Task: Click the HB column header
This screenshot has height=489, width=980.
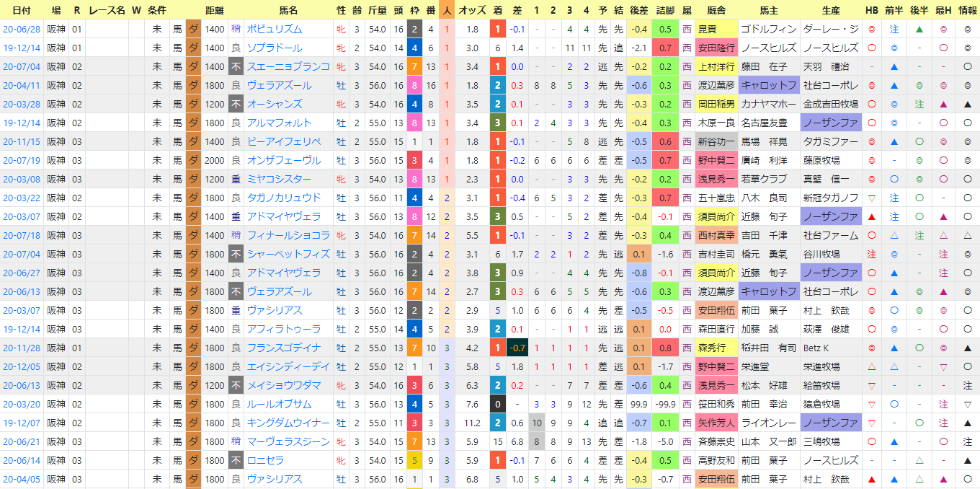Action: pyautogui.click(x=872, y=10)
